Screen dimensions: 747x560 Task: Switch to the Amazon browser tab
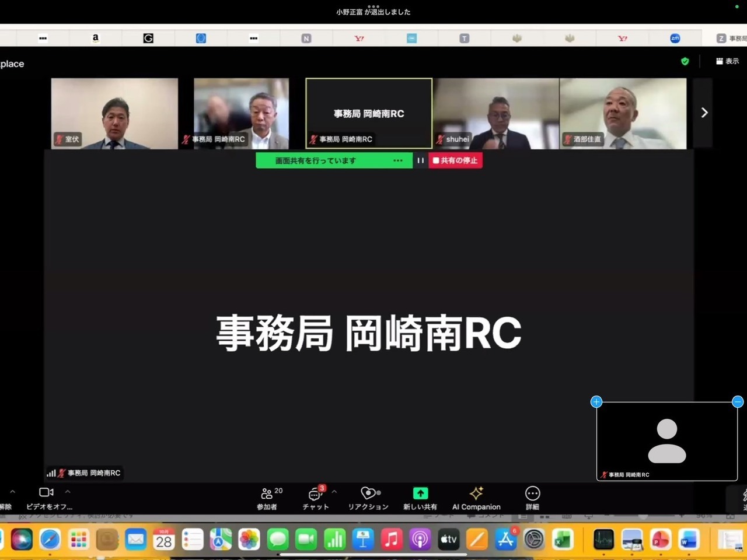coord(96,38)
